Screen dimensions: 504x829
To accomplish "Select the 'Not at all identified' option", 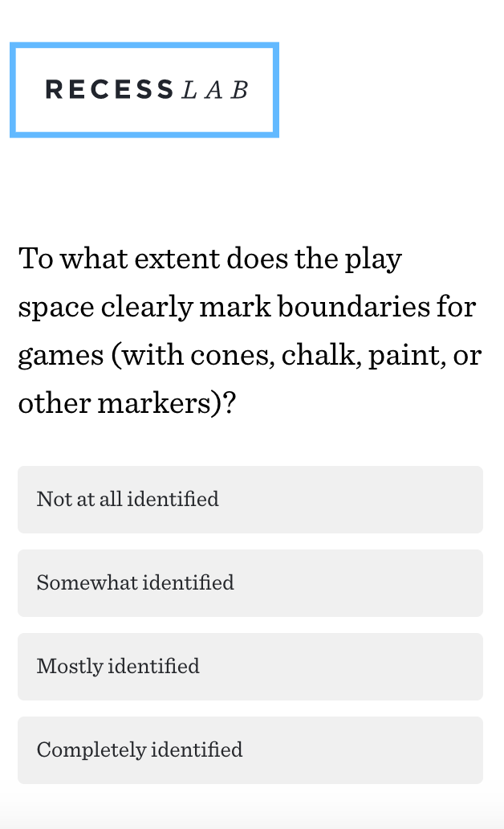I will coord(250,500).
